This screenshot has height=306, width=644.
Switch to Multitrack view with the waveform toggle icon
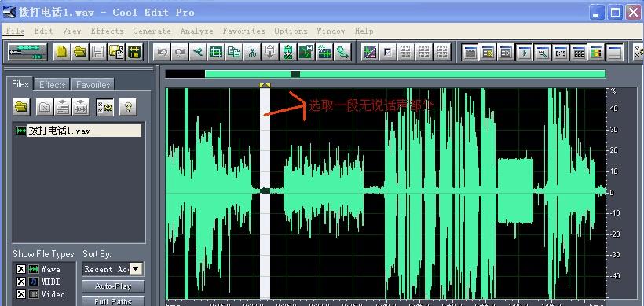(x=27, y=52)
